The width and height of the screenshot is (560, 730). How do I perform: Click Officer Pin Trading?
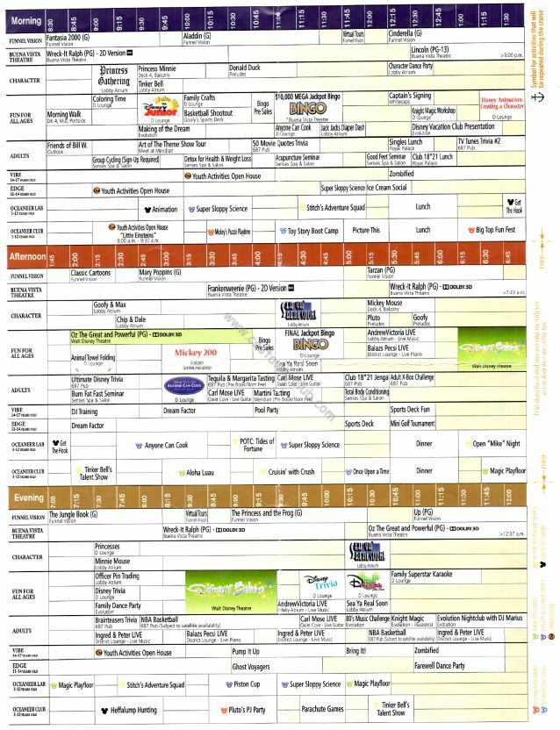tap(117, 576)
